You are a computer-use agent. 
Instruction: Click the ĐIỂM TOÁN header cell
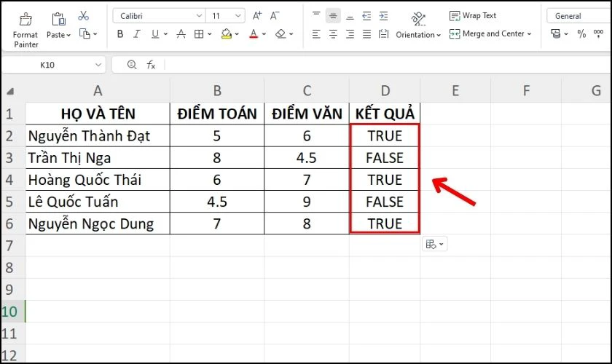click(217, 114)
